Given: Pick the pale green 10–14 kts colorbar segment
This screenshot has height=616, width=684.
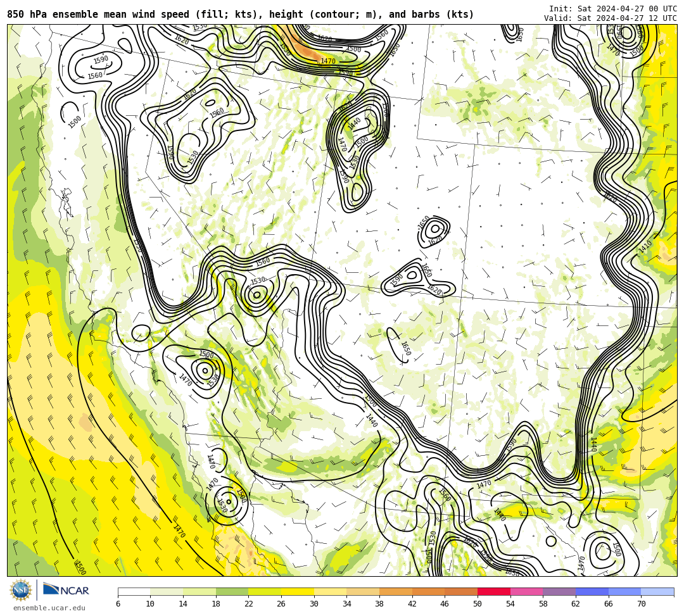Looking at the screenshot, I should pos(167,591).
